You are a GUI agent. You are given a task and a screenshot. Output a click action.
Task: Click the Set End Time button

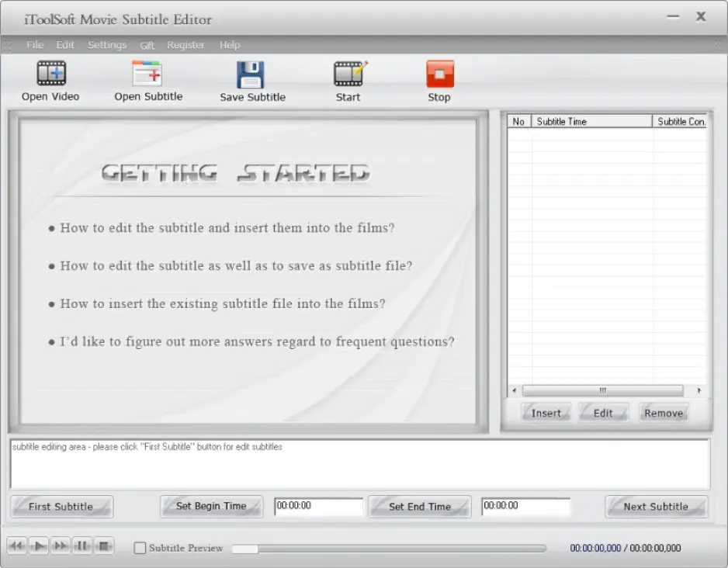(x=420, y=506)
